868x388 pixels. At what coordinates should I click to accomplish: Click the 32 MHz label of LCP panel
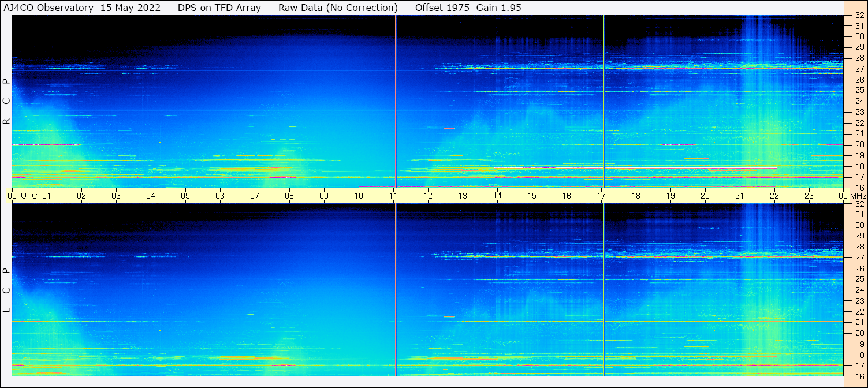click(x=859, y=204)
